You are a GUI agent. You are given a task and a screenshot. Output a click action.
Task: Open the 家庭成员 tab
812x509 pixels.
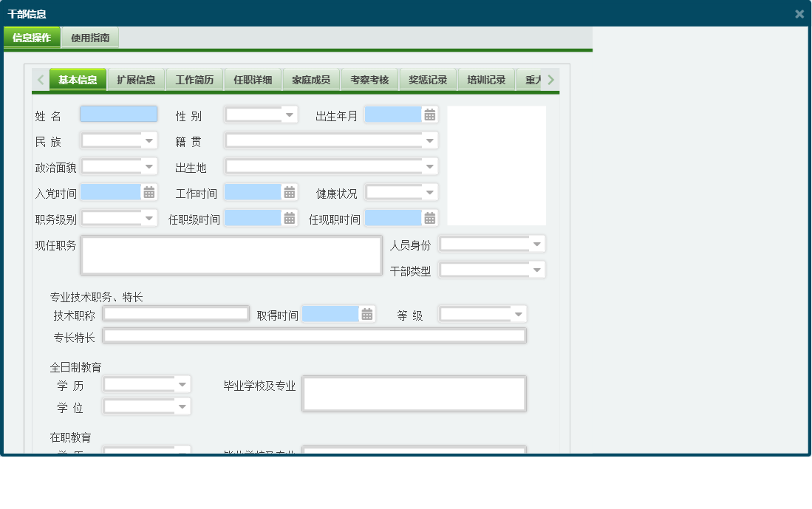tap(310, 79)
